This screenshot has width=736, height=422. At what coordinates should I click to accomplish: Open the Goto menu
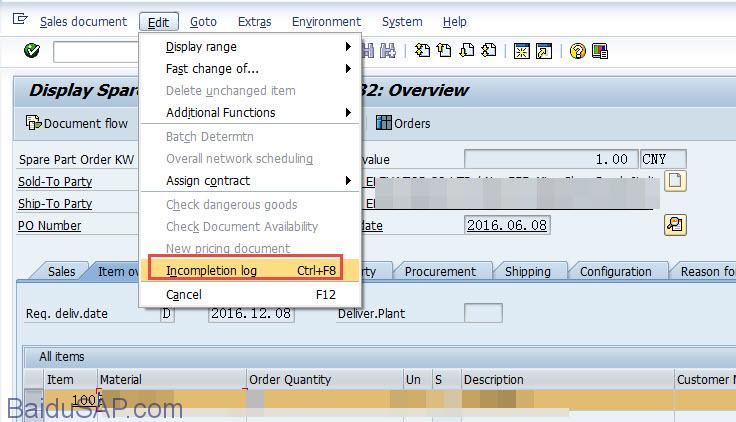(203, 21)
